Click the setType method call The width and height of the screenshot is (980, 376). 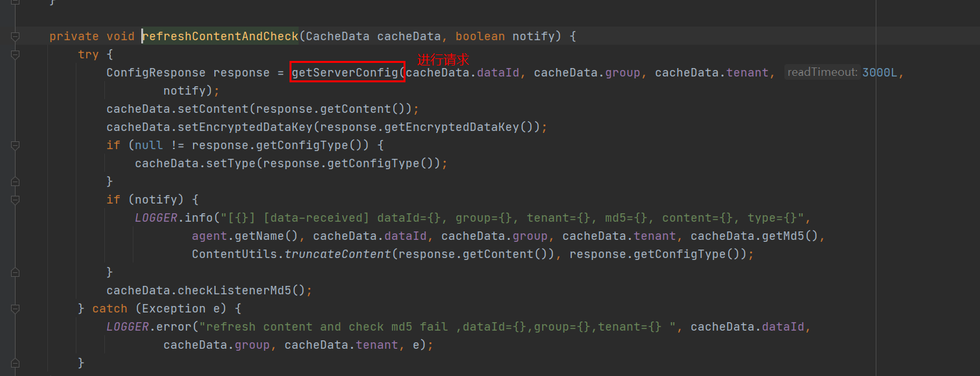[231, 163]
